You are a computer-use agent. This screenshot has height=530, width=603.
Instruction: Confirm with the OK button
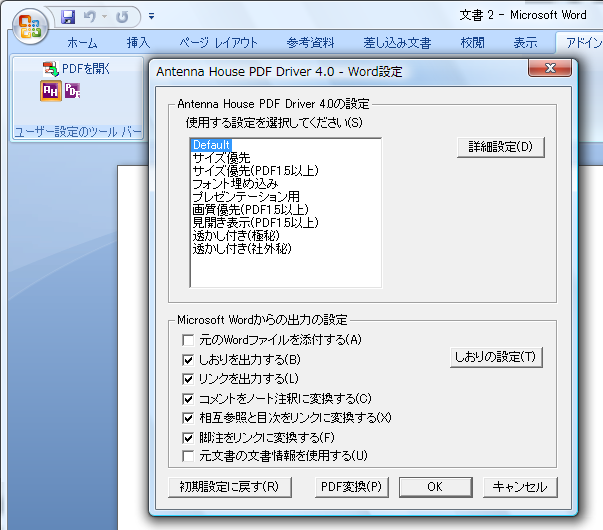click(435, 487)
